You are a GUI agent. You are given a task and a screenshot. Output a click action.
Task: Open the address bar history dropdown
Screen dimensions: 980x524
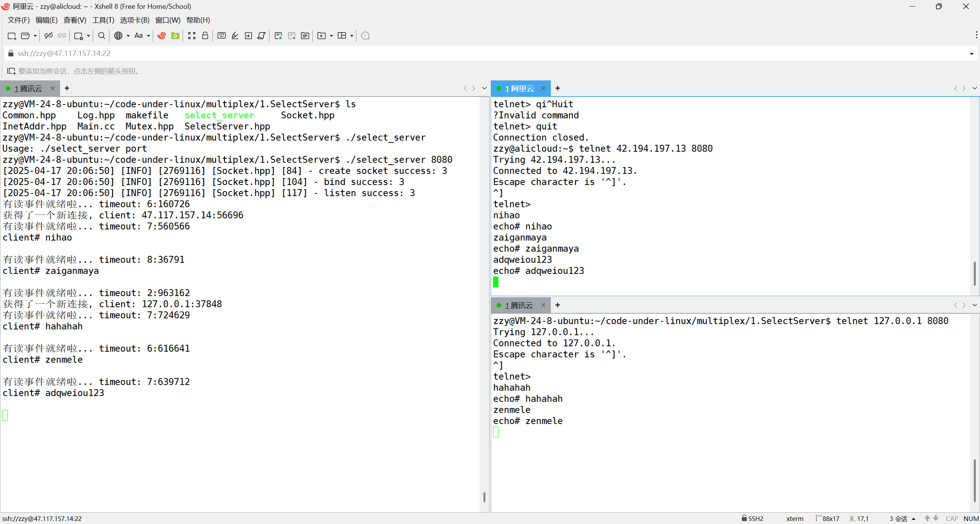(x=972, y=54)
